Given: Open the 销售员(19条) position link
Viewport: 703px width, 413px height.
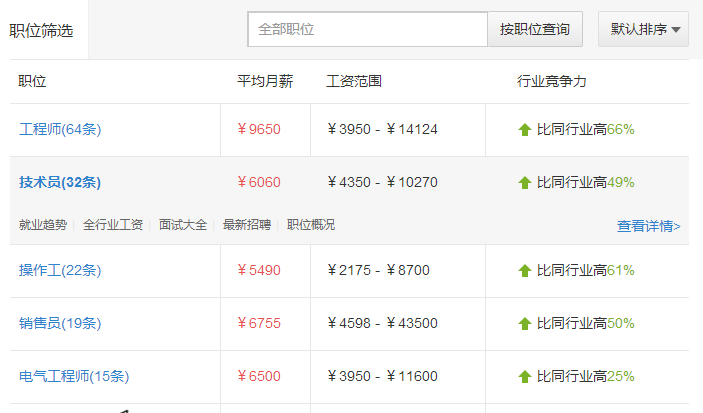Looking at the screenshot, I should (60, 323).
